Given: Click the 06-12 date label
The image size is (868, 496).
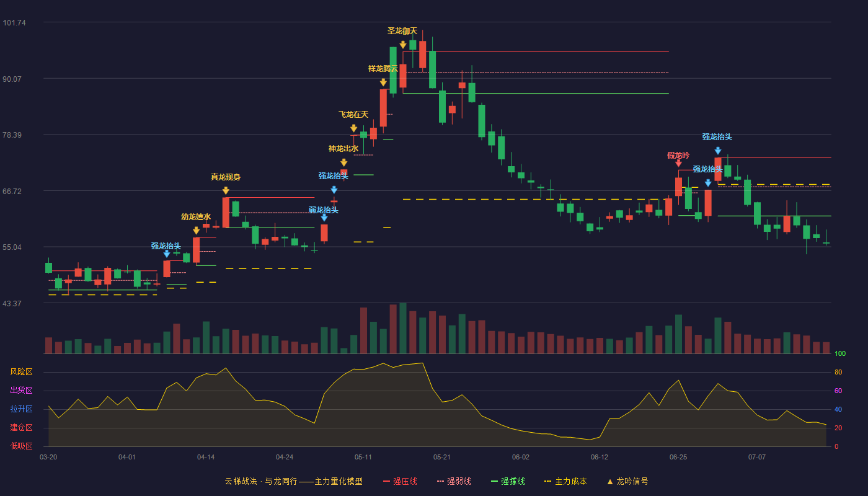Looking at the screenshot, I should (x=600, y=457).
